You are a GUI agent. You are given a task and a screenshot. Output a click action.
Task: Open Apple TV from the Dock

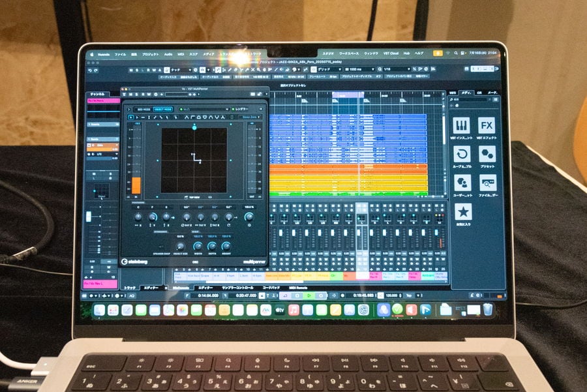coord(278,310)
